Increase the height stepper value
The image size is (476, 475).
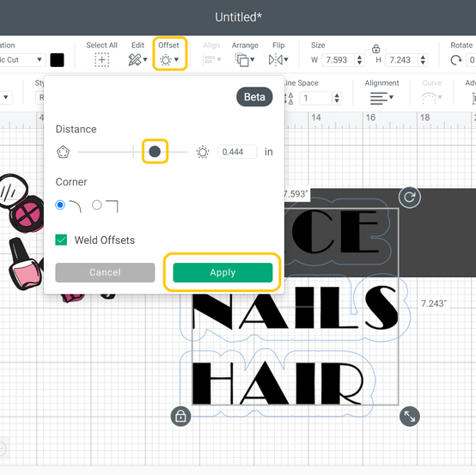pyautogui.click(x=423, y=57)
